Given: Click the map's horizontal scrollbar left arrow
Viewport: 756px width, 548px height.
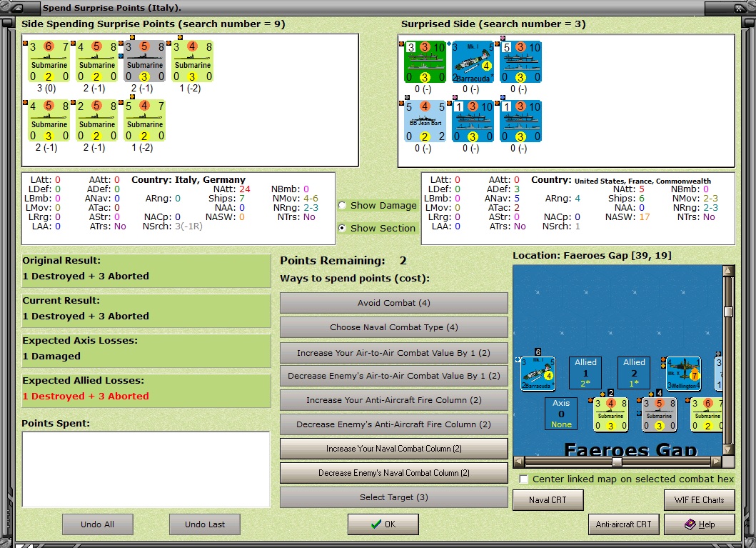Looking at the screenshot, I should pos(519,462).
